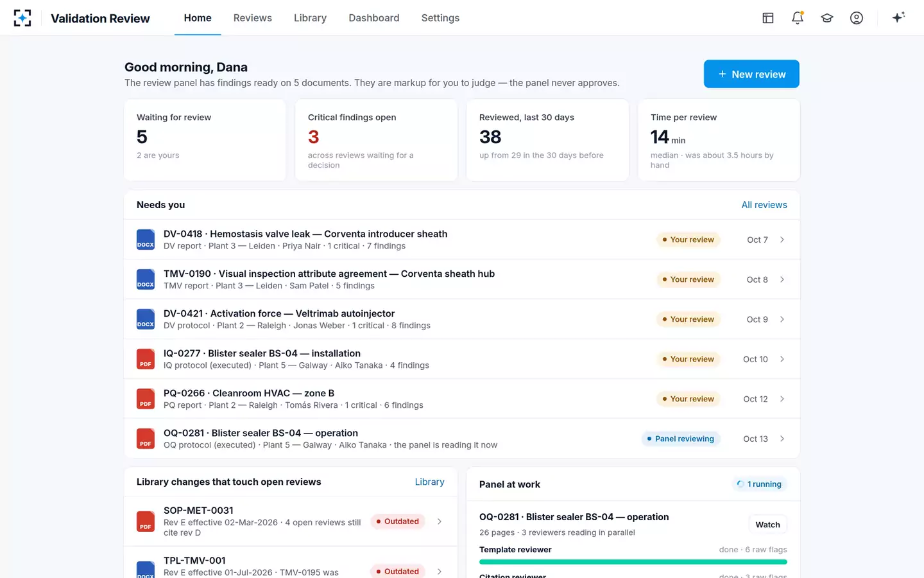Click the 'Oct 10' date on IQ-0277
Image resolution: width=924 pixels, height=578 pixels.
click(755, 359)
